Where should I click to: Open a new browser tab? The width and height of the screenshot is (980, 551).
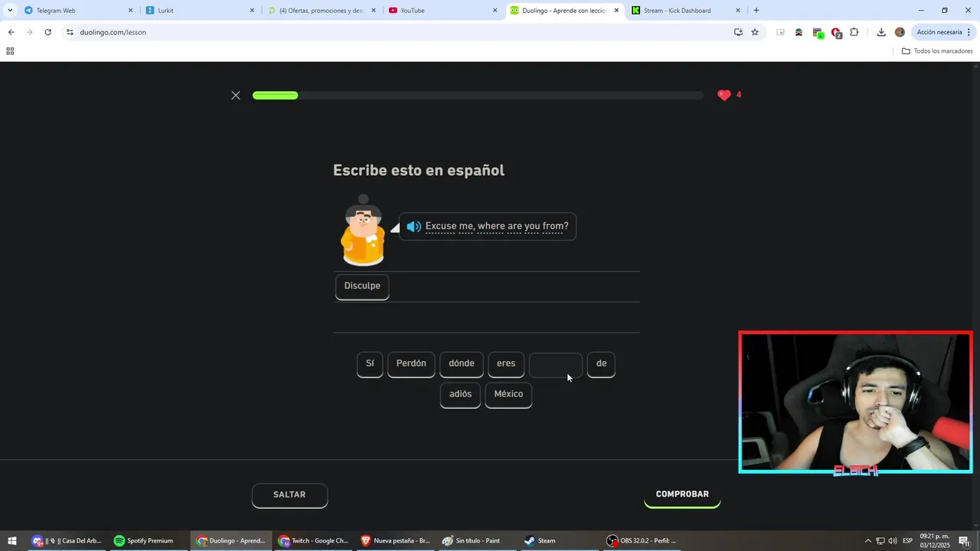(756, 11)
